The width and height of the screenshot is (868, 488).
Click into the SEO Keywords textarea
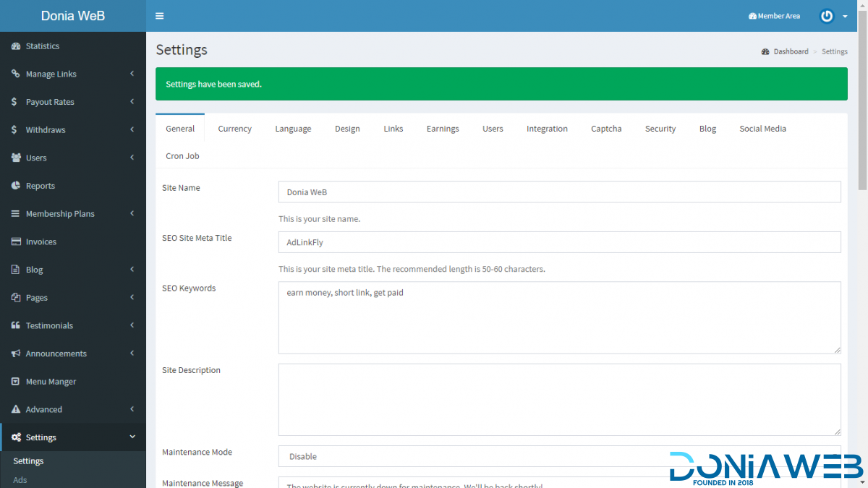(x=559, y=317)
